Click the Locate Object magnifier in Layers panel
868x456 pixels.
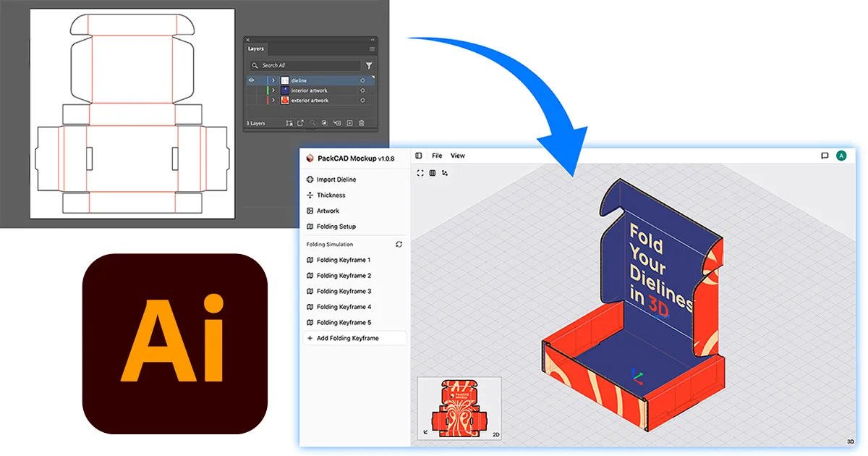pos(312,123)
